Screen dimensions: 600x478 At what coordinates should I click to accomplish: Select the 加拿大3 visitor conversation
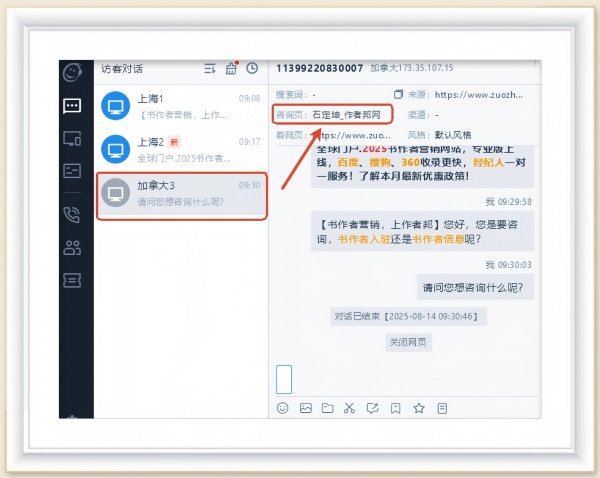tap(180, 193)
